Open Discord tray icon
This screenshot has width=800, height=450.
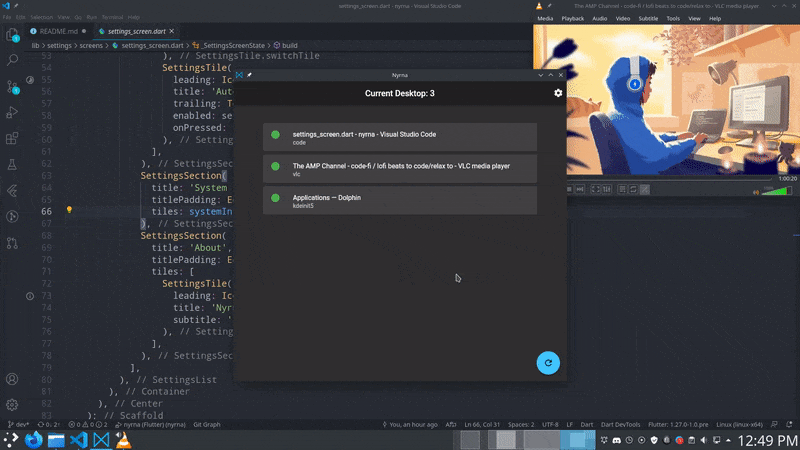[616, 440]
